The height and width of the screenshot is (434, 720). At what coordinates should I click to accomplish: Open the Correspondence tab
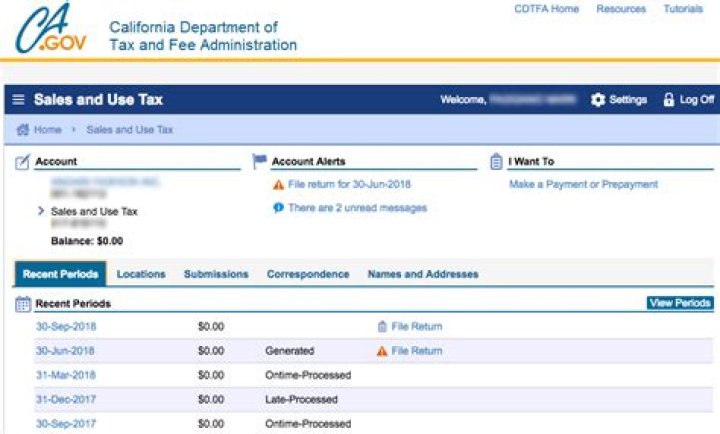(x=308, y=274)
